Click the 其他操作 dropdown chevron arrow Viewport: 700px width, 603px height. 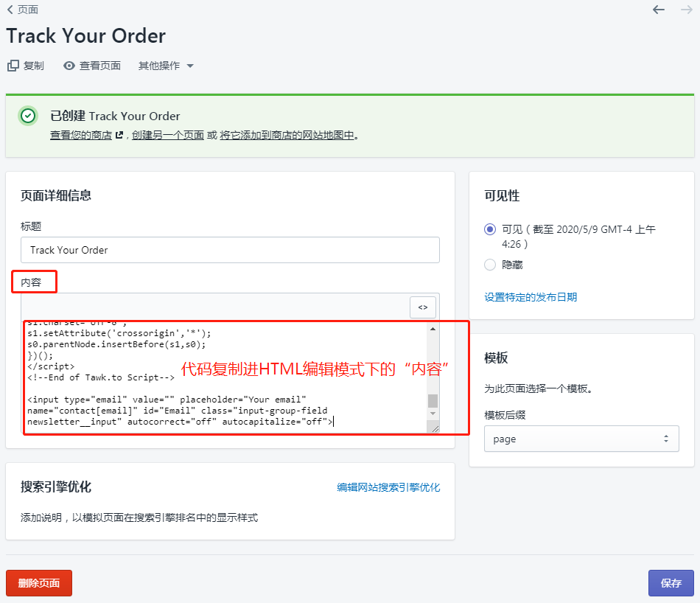[x=192, y=65]
